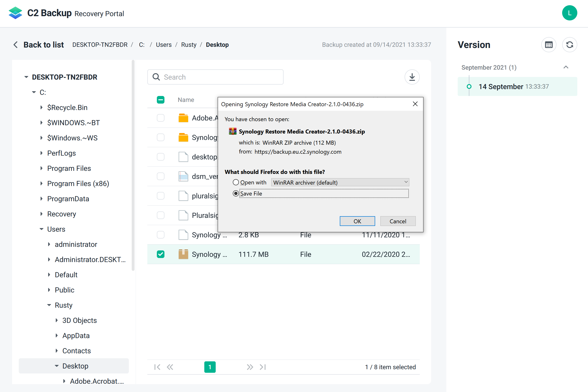Click the Adobe.A folder icon
588x392 pixels.
tap(183, 118)
